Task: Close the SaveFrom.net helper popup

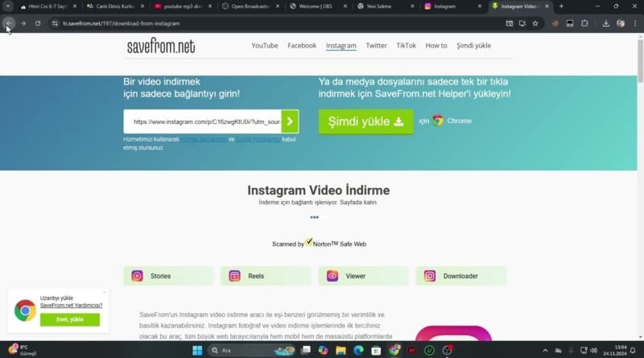Action: point(105,292)
